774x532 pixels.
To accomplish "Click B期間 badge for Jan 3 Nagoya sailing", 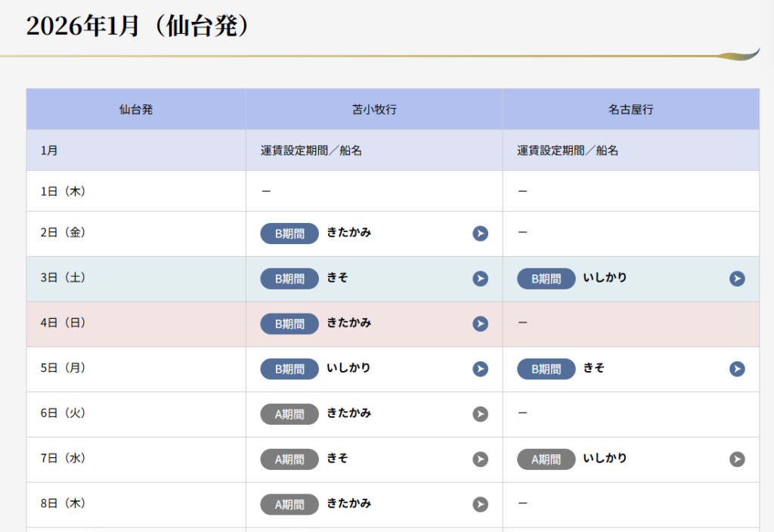I will [x=546, y=279].
